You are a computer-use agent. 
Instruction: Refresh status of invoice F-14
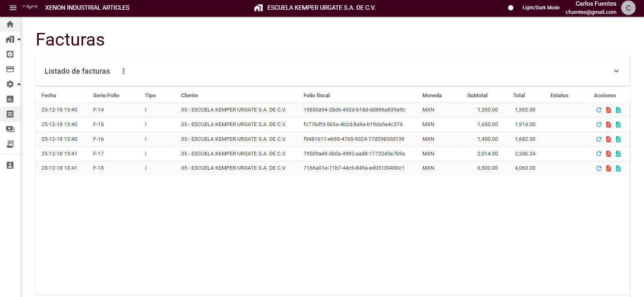click(598, 110)
